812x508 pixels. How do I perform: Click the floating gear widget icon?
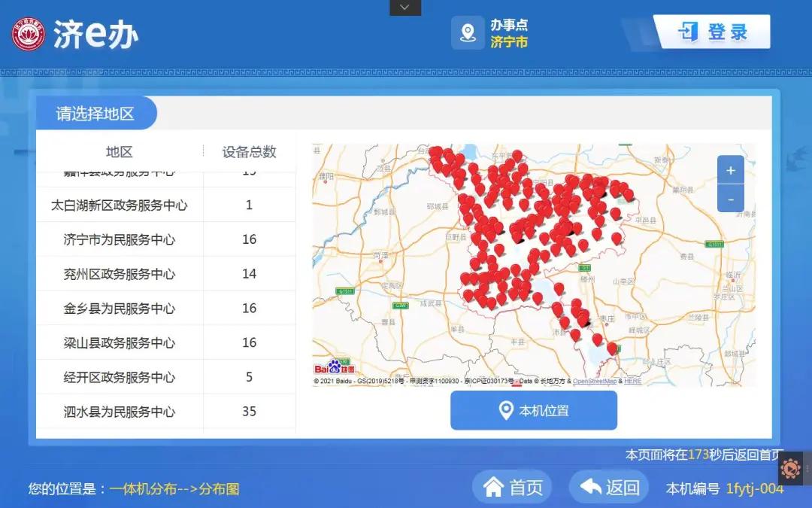790,469
